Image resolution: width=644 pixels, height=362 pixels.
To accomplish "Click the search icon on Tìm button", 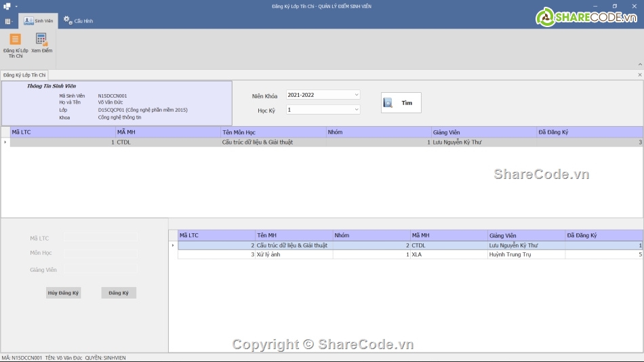I will [388, 103].
